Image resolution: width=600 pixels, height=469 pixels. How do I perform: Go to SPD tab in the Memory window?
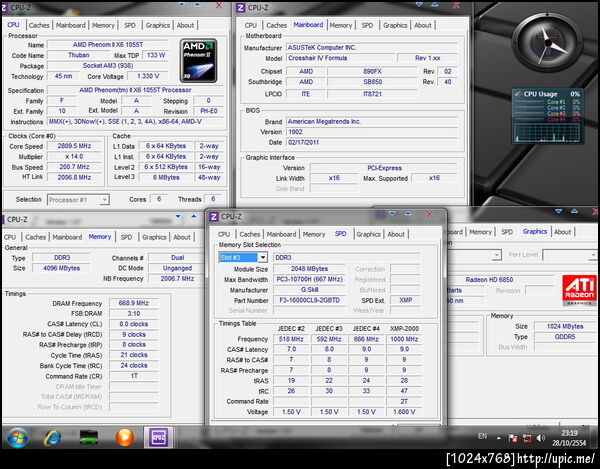click(126, 237)
